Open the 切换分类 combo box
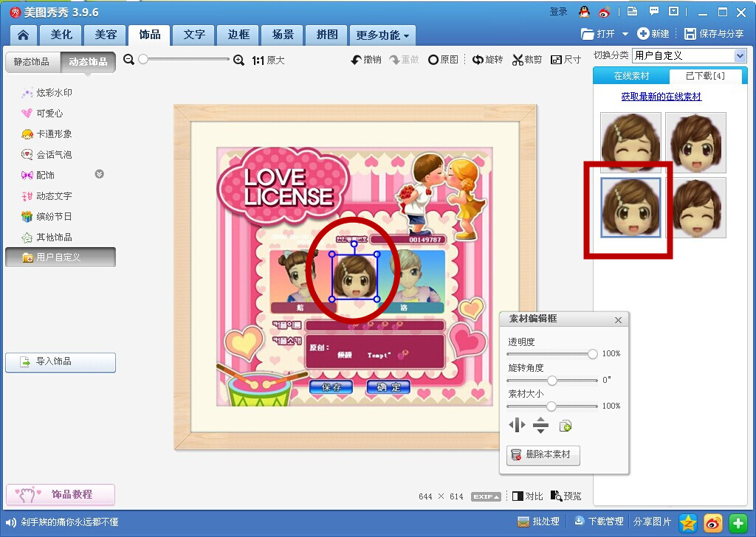Viewport: 756px width, 537px height. click(690, 55)
